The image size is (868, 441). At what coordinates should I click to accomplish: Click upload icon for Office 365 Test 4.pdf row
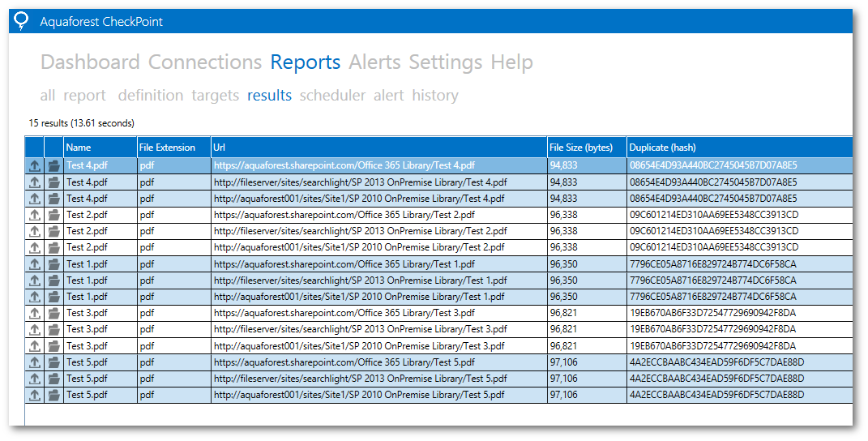pos(35,165)
